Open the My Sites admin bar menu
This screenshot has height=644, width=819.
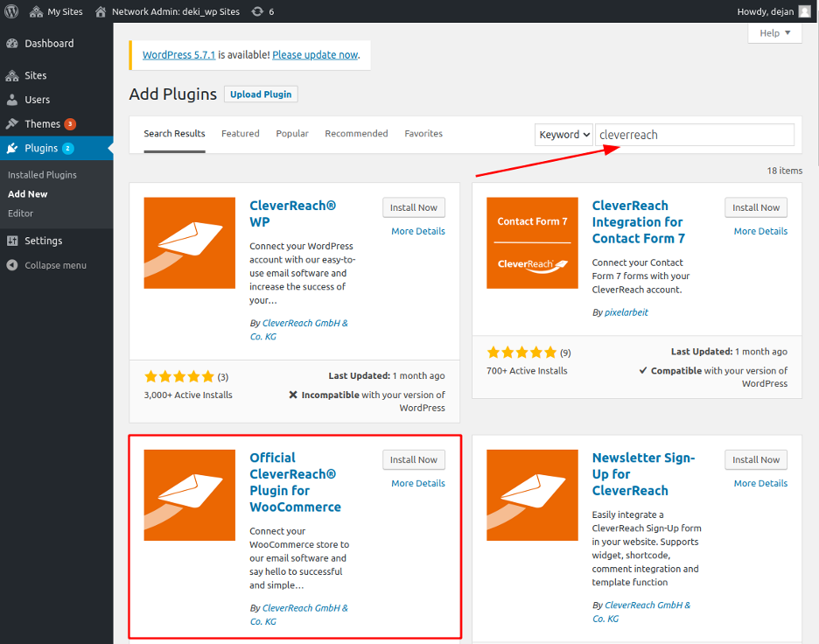coord(57,11)
